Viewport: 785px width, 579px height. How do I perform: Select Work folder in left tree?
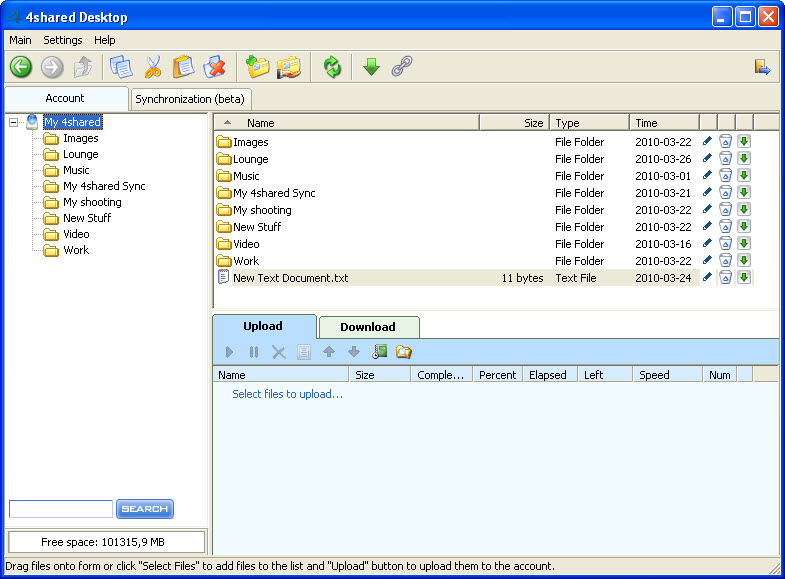pos(76,250)
